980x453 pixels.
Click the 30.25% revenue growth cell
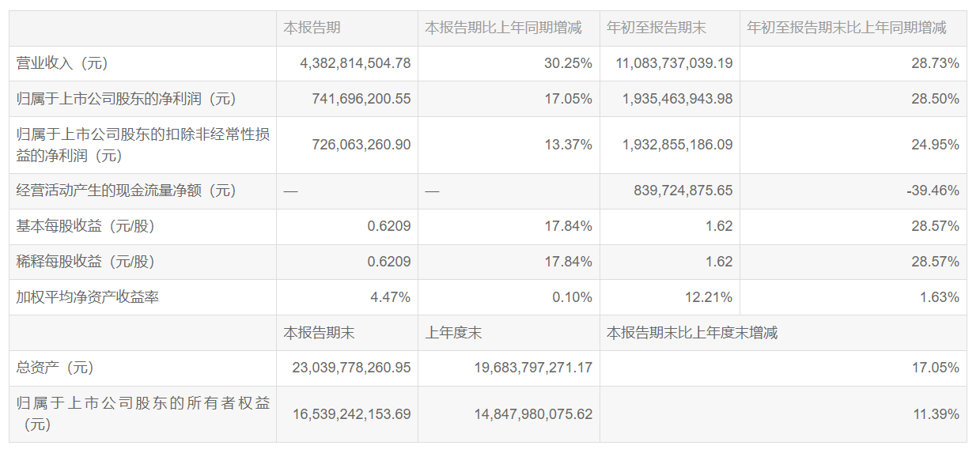pos(568,63)
